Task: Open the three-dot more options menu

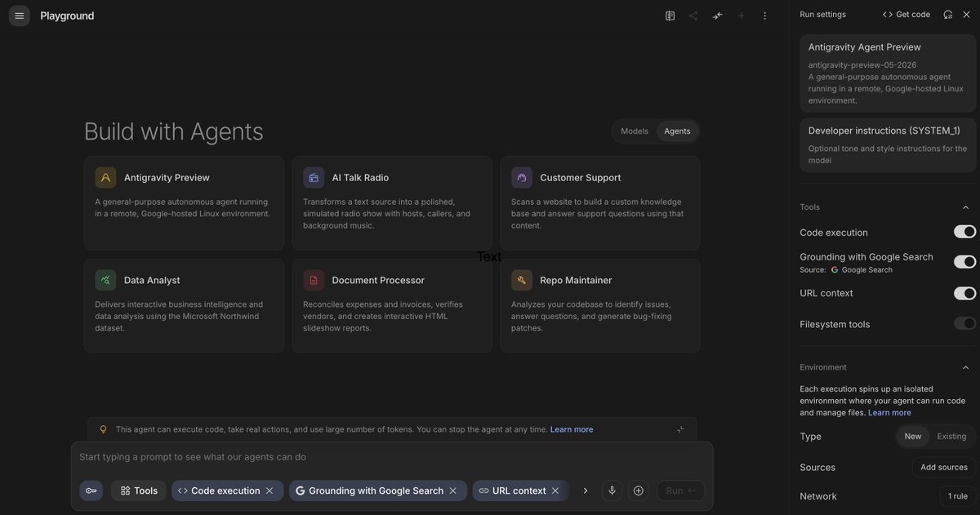Action: pyautogui.click(x=765, y=16)
